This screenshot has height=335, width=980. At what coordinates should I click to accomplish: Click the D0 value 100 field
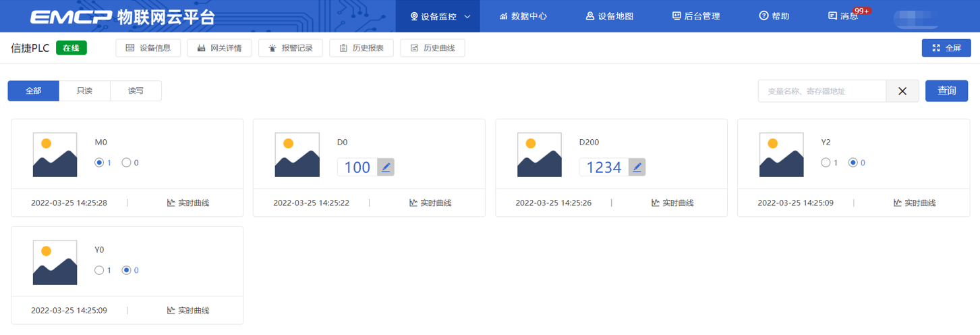357,167
